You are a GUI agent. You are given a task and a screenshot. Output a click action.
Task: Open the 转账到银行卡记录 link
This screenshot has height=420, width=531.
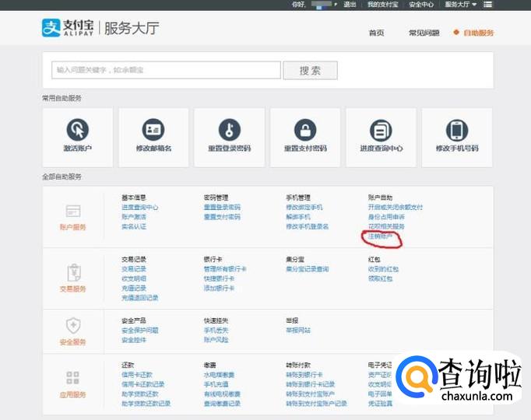click(x=310, y=384)
